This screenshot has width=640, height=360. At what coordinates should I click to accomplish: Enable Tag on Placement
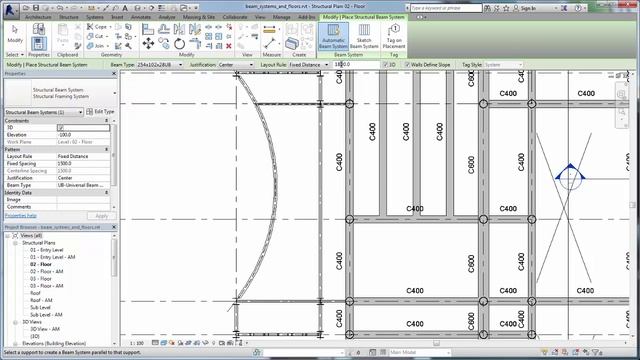pyautogui.click(x=394, y=36)
